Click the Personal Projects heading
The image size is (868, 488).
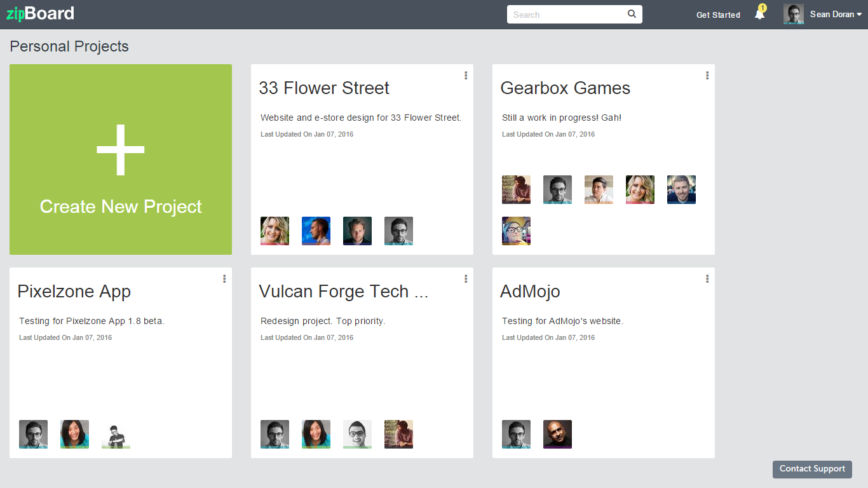pos(69,46)
